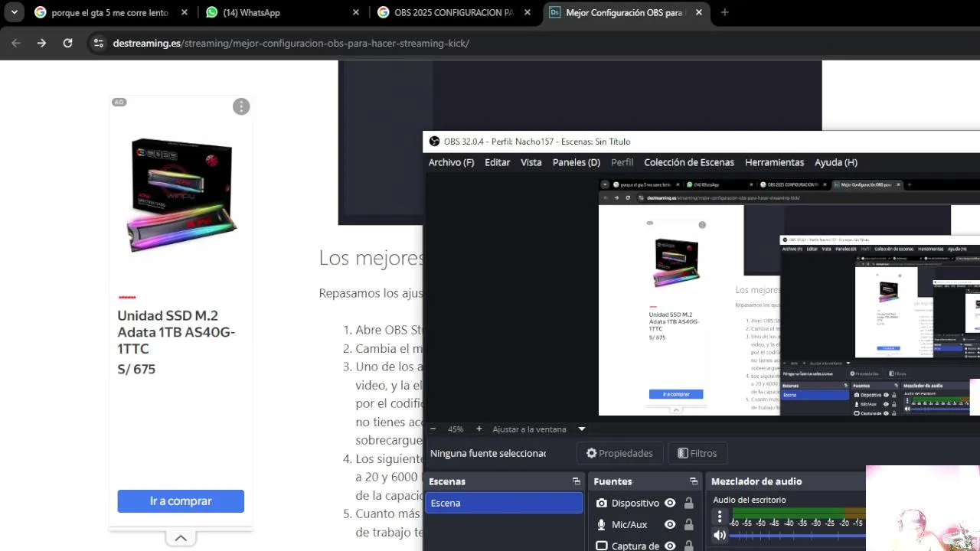View site information icon in address bar
Viewport: 980px width, 551px height.
(98, 43)
